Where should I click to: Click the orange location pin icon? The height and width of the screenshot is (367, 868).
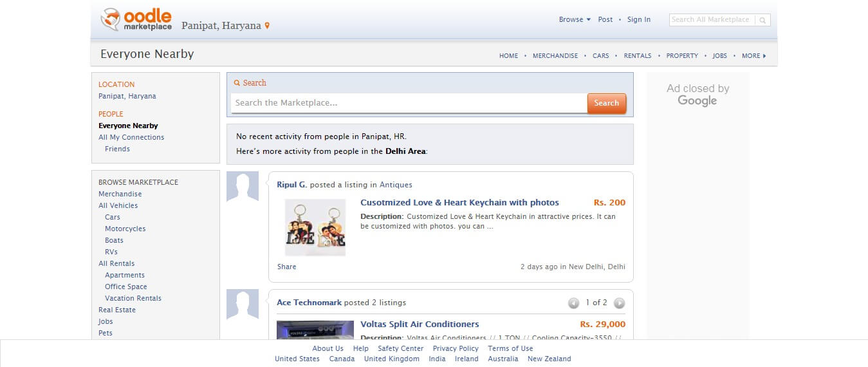(x=267, y=26)
